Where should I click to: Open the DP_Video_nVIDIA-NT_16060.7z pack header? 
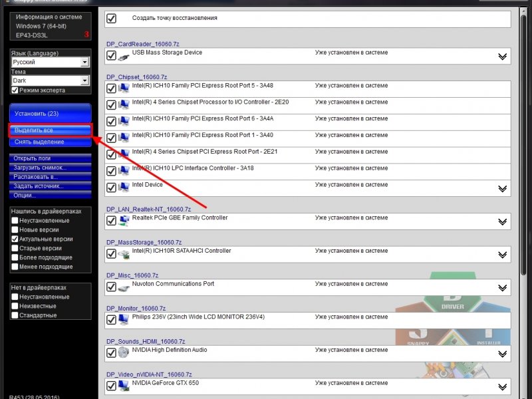coord(149,374)
